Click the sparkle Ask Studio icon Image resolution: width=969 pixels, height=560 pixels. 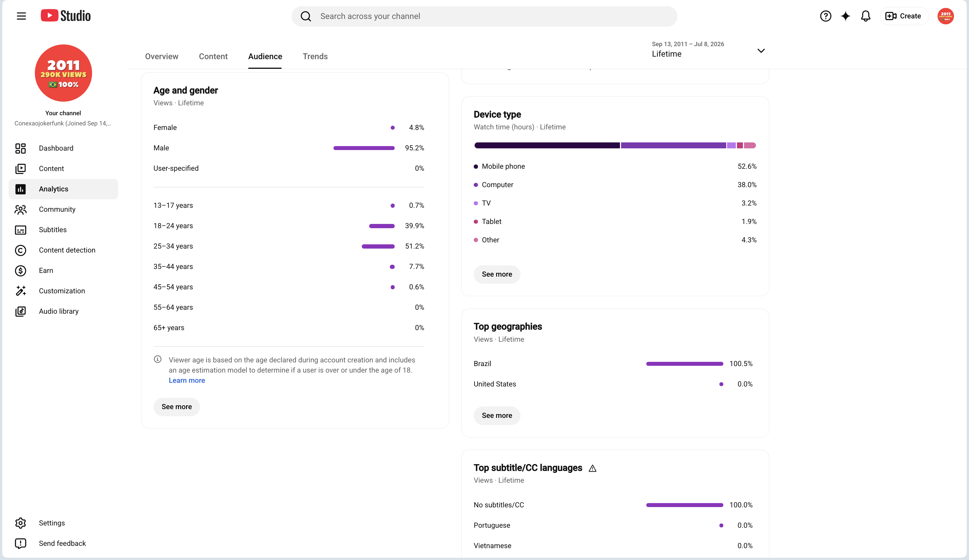pyautogui.click(x=845, y=16)
